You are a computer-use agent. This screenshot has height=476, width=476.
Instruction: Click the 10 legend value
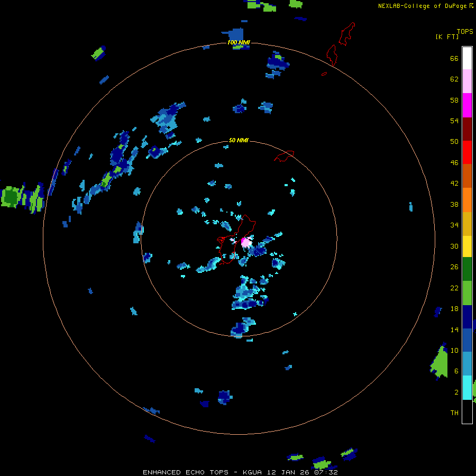coord(454,350)
